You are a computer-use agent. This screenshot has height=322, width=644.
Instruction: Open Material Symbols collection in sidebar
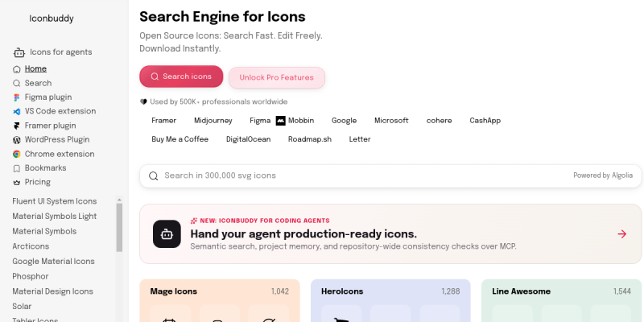click(44, 231)
